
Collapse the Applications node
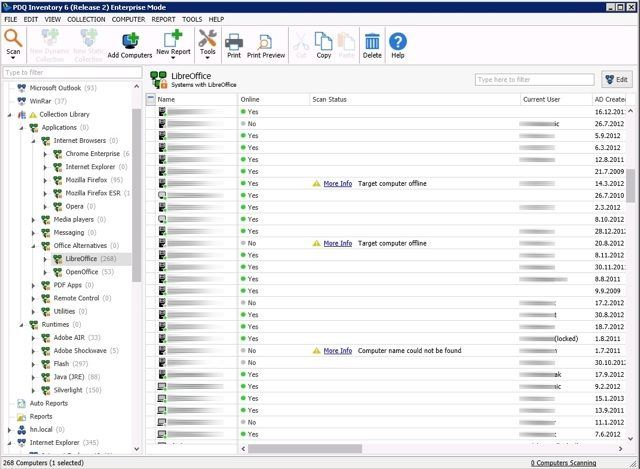tap(21, 128)
